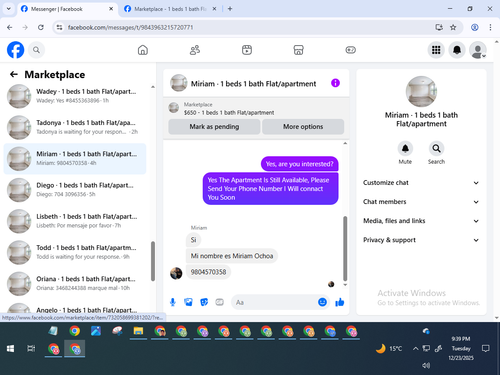Open Windows Start menu
The width and height of the screenshot is (500, 375).
point(10,349)
